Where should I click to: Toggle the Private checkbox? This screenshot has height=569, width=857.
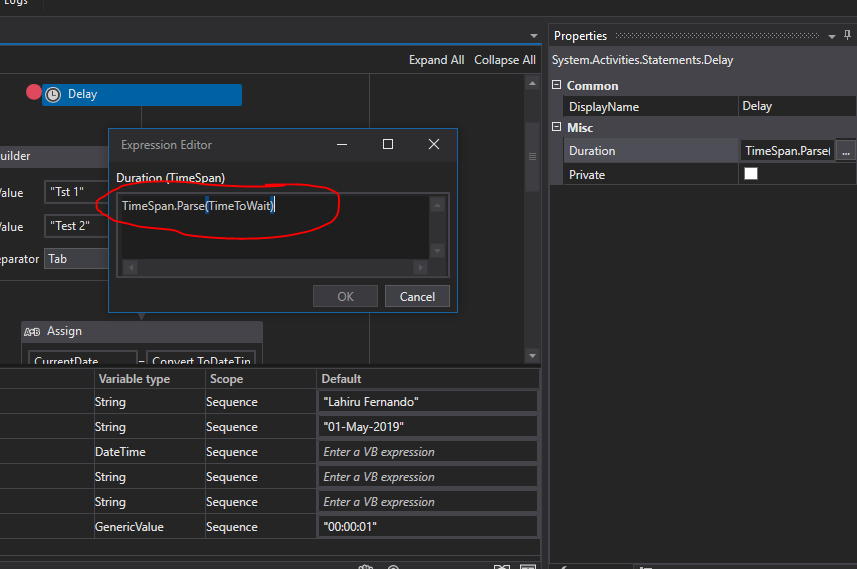(751, 174)
